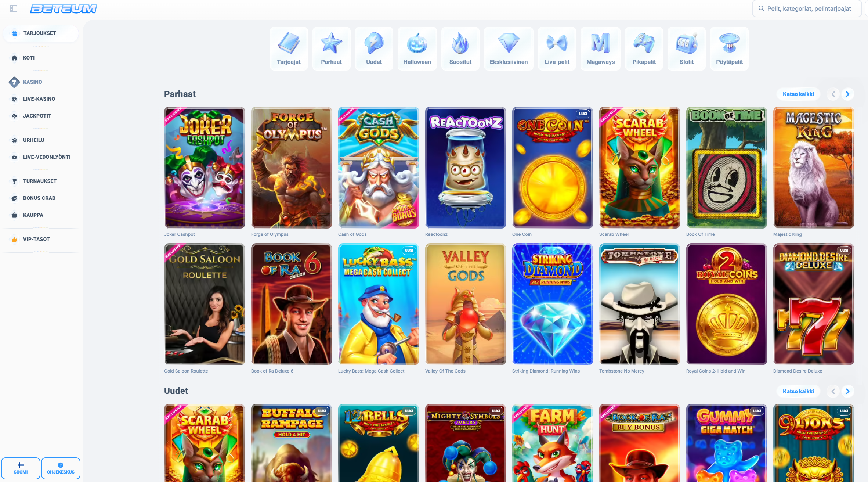Show previous games in Parhaat carousel
The image size is (868, 482).
pos(833,94)
